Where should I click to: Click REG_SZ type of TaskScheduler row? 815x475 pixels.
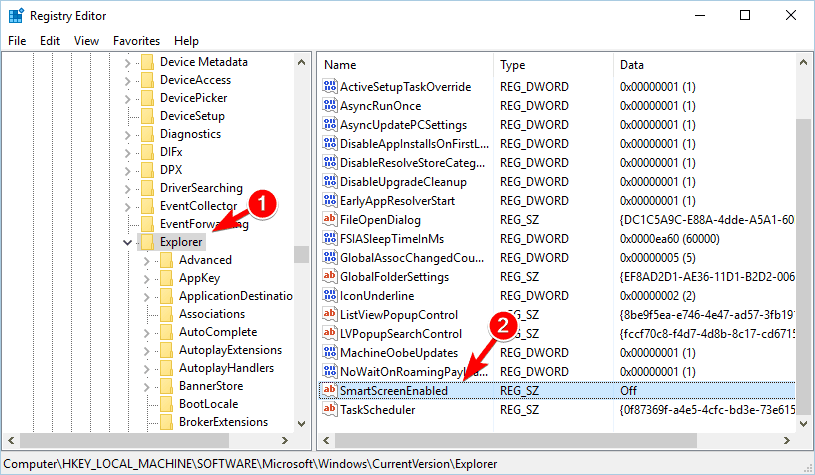[519, 410]
